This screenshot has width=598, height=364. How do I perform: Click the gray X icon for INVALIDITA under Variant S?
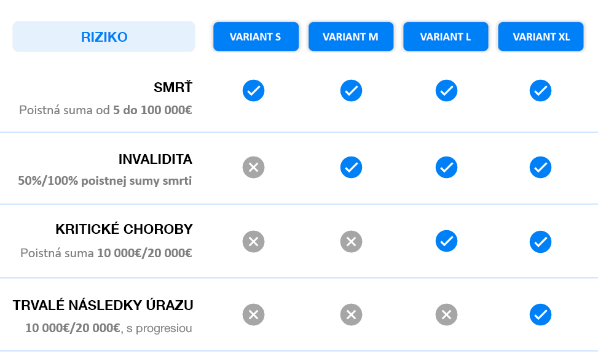[253, 167]
